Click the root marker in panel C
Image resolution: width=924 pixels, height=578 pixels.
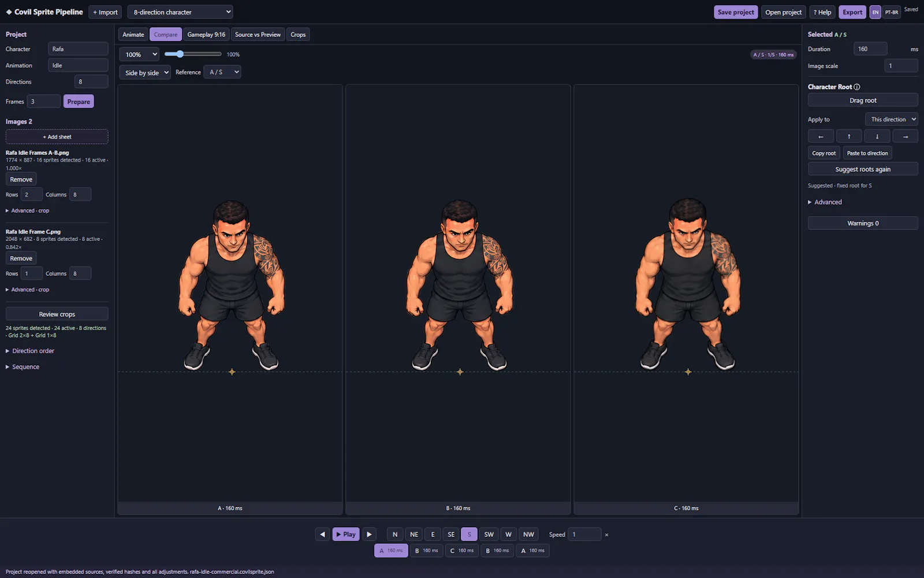tap(688, 372)
